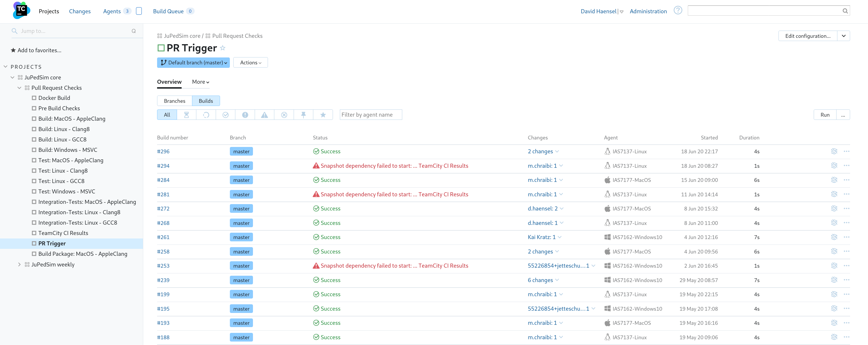Switch to the Builds view
Screen dimensions: 868x345
206,101
